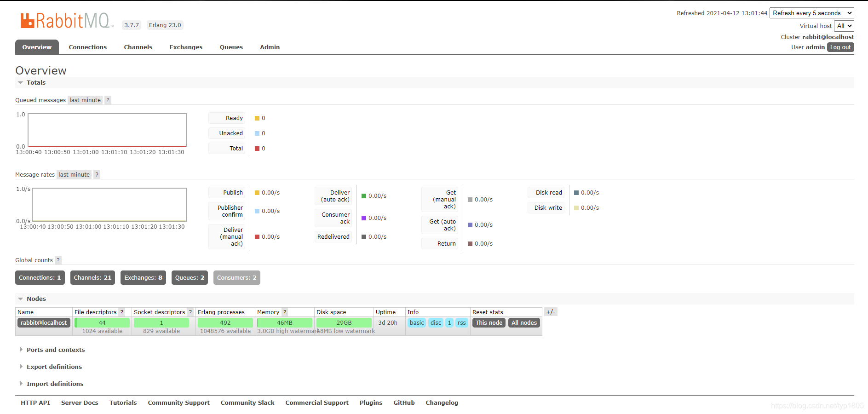Viewport: 868px width, 414px height.
Task: Open help for Memory column
Action: coord(285,312)
